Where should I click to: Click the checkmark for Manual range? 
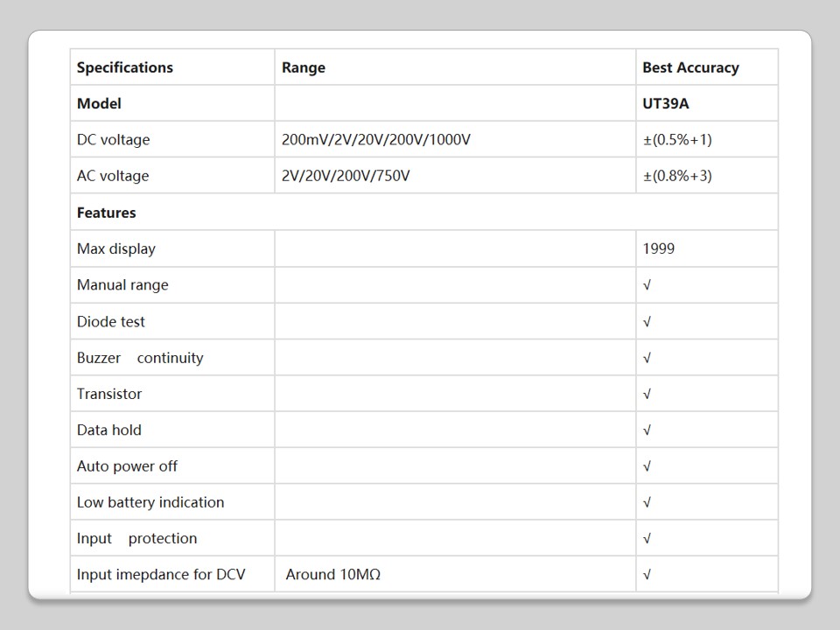click(647, 285)
